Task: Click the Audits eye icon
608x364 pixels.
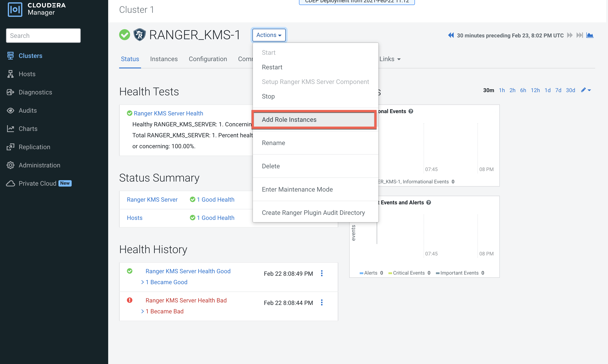Action: tap(10, 110)
